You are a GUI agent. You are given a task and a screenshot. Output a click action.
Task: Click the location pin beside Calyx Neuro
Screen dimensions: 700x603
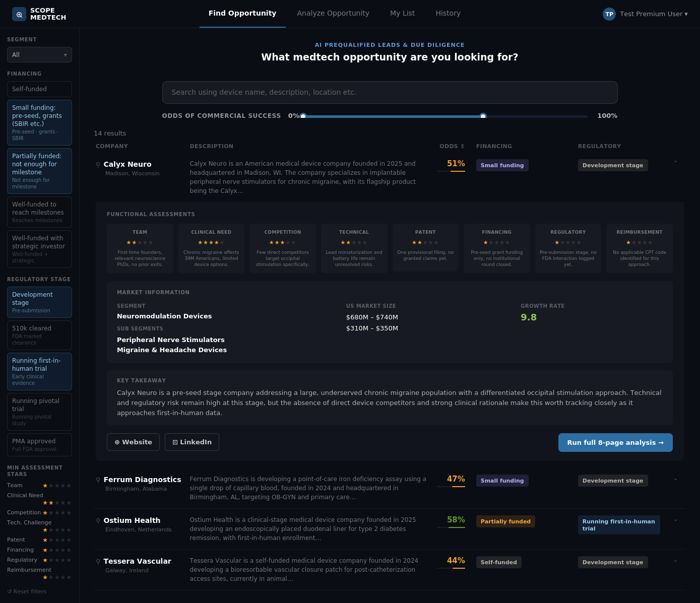tap(98, 165)
